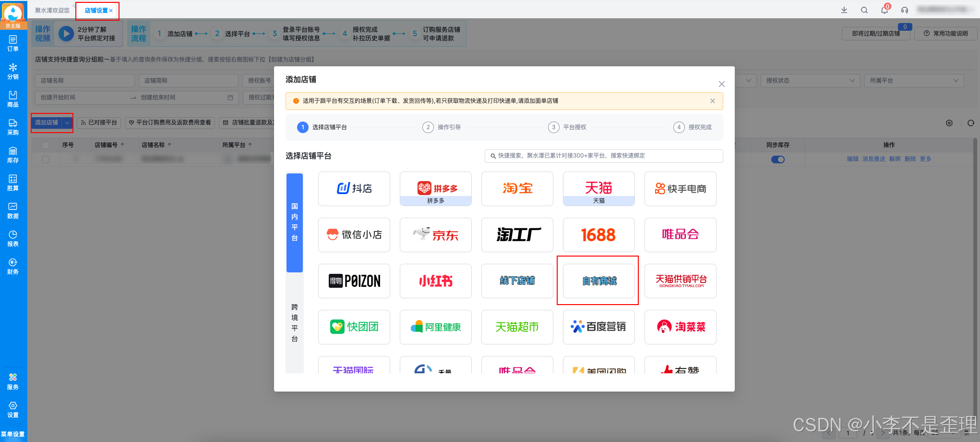Open the 数据 sidebar module
980x442 pixels.
point(13,210)
